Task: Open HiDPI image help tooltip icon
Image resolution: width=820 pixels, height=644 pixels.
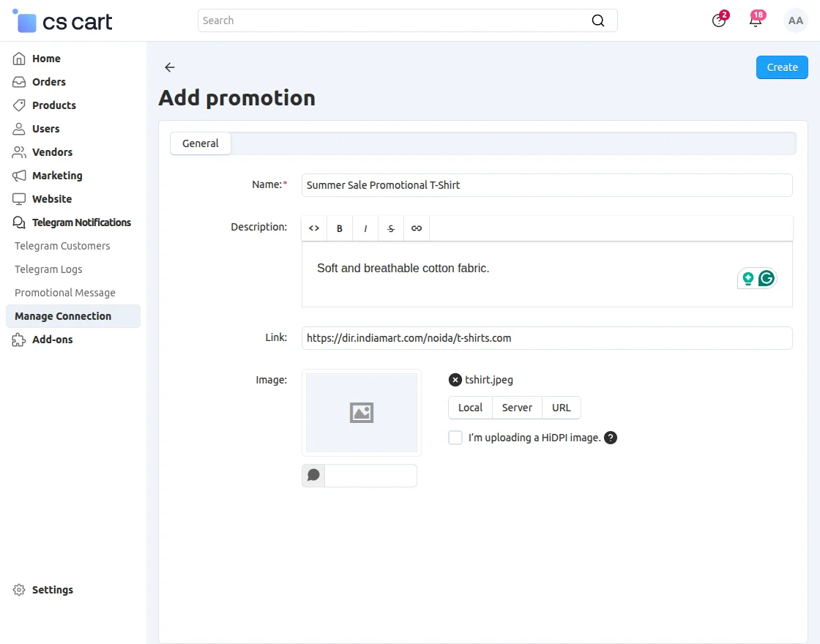Action: [x=611, y=438]
